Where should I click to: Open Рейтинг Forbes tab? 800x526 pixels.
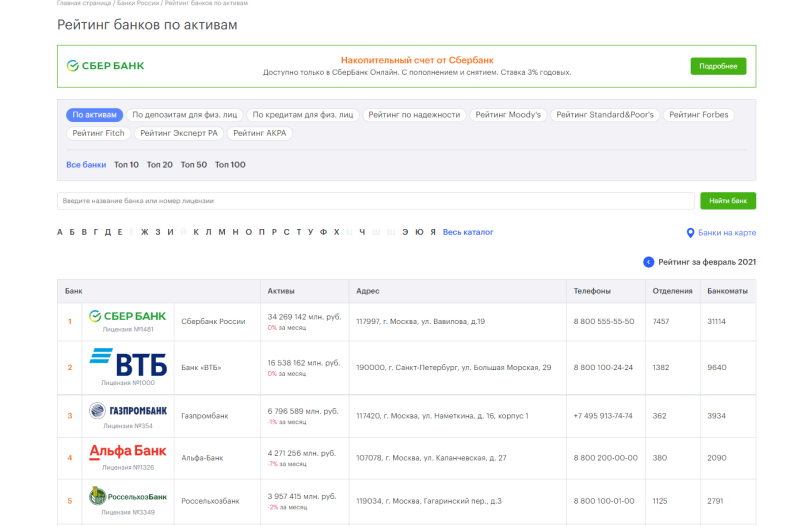pos(699,115)
